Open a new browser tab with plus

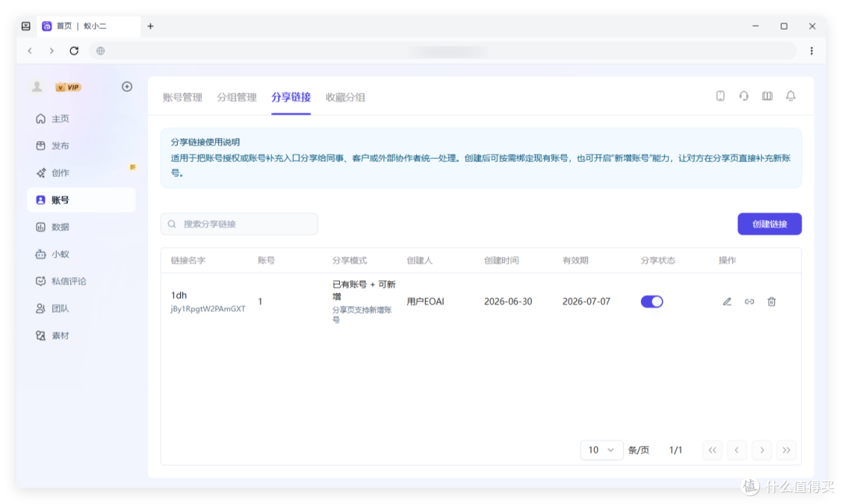point(150,26)
